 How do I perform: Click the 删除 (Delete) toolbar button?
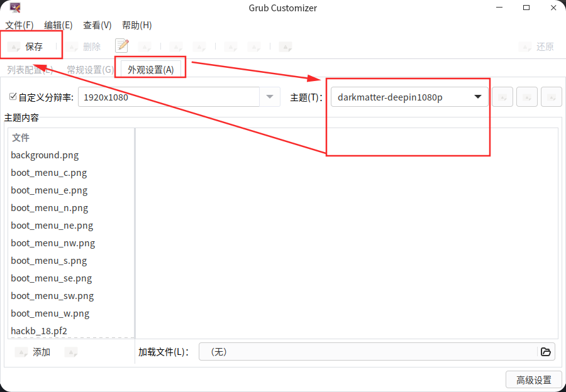(83, 46)
